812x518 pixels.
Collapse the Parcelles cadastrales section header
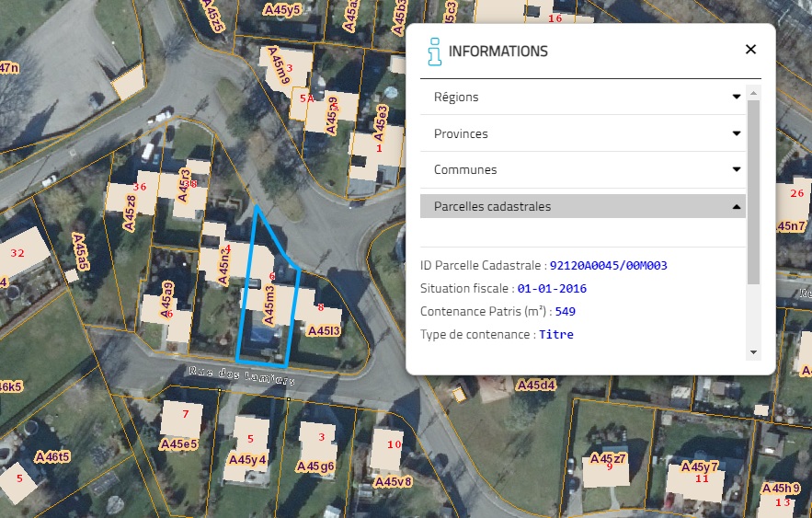coord(582,206)
